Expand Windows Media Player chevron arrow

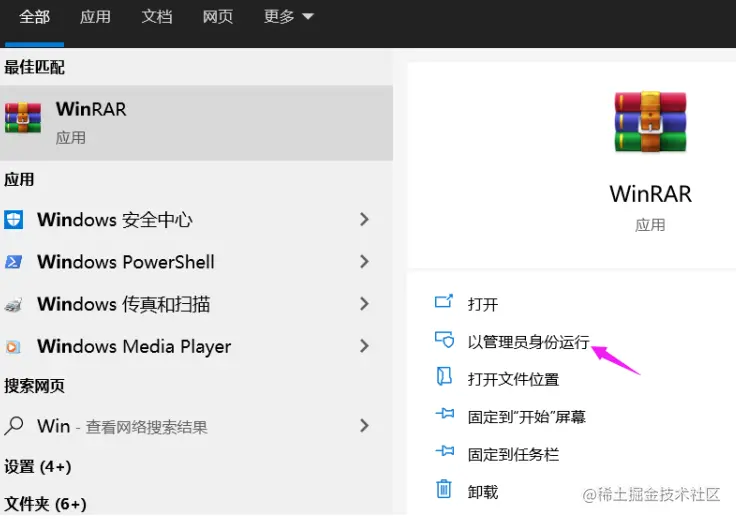[364, 346]
